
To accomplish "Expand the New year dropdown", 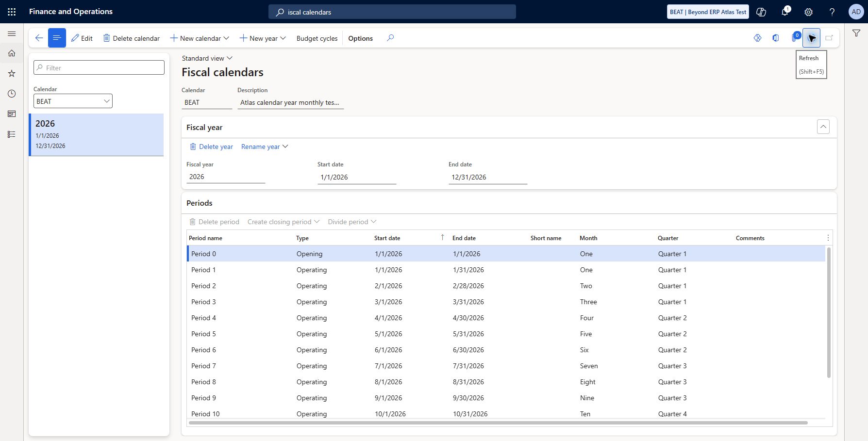I will pos(263,38).
